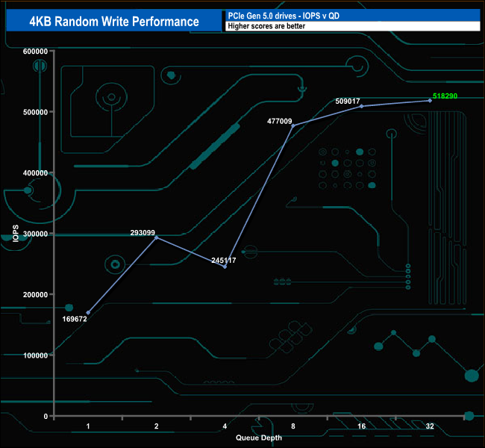Click the x-axis label 16
485x448 pixels.
[362, 426]
